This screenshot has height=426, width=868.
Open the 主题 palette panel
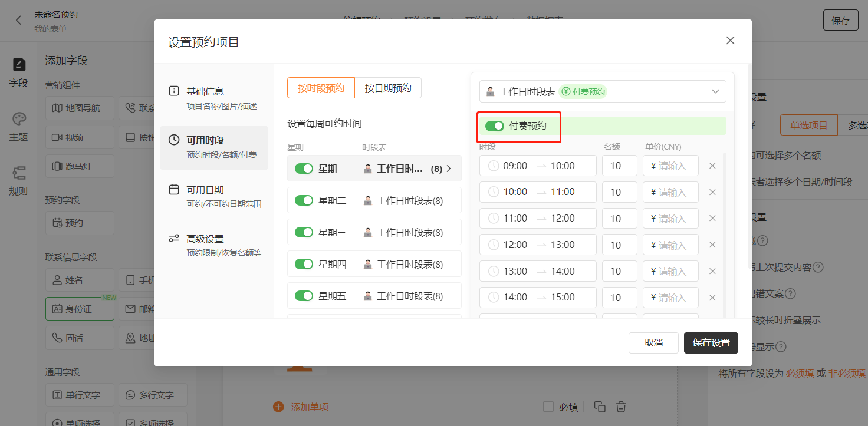tap(19, 127)
